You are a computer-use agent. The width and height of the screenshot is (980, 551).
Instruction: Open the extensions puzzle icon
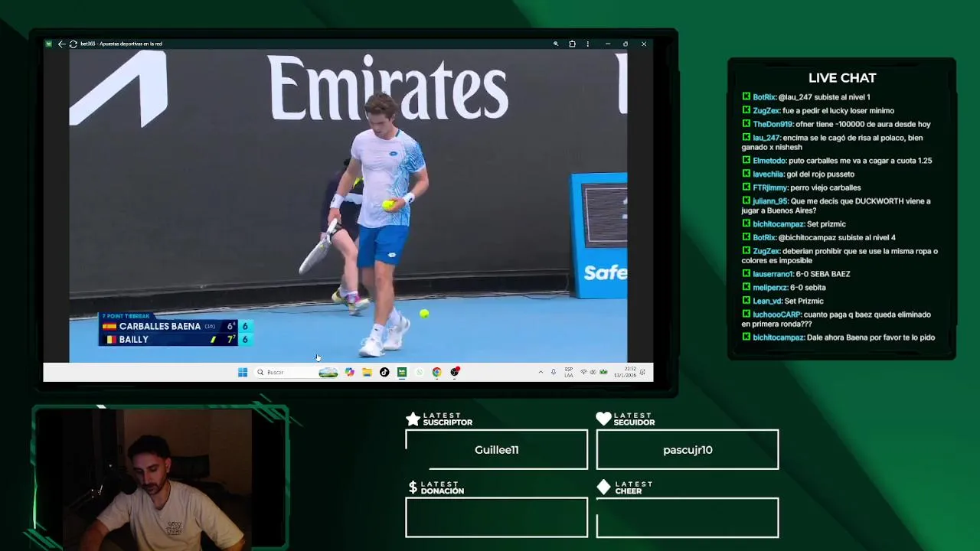pos(572,44)
